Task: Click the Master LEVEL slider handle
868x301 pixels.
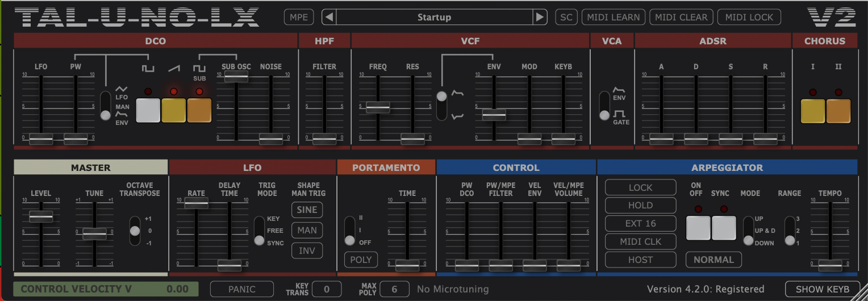Action: tap(41, 216)
